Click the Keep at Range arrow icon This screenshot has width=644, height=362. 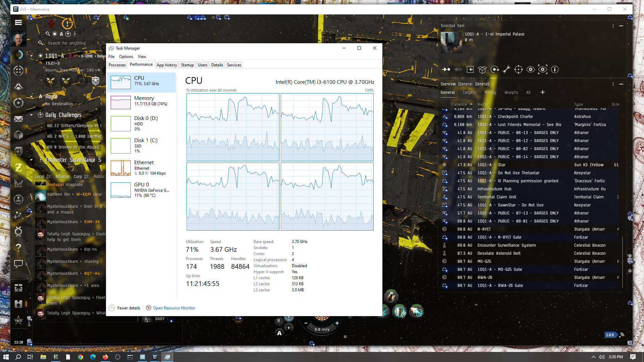point(506,69)
